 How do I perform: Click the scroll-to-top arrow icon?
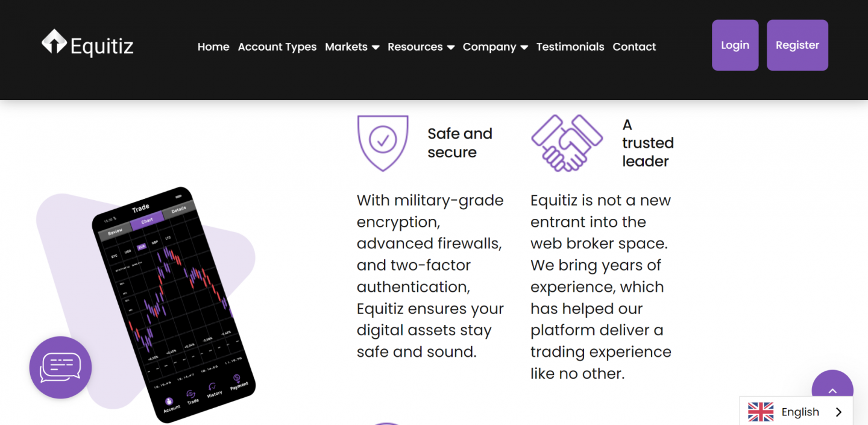[832, 391]
